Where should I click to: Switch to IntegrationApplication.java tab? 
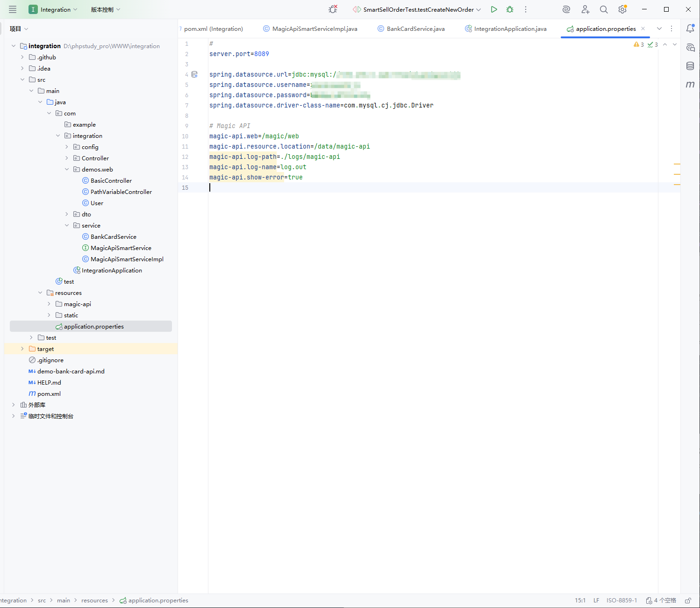point(506,29)
